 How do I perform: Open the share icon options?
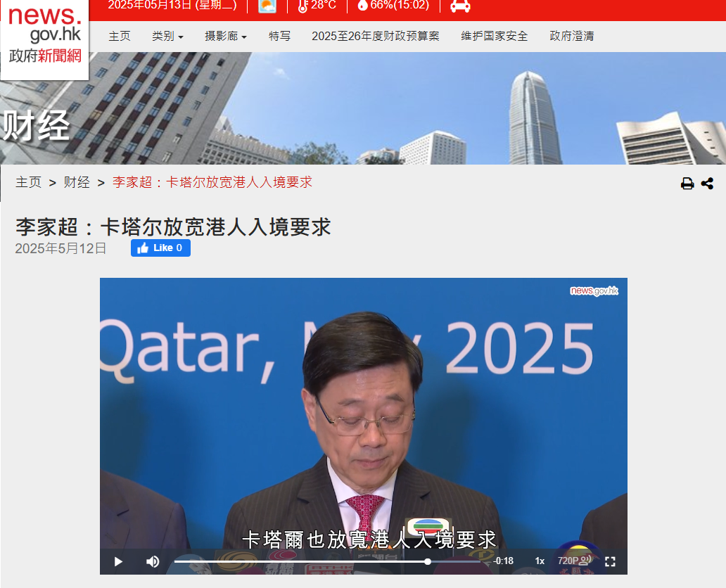[x=707, y=184]
